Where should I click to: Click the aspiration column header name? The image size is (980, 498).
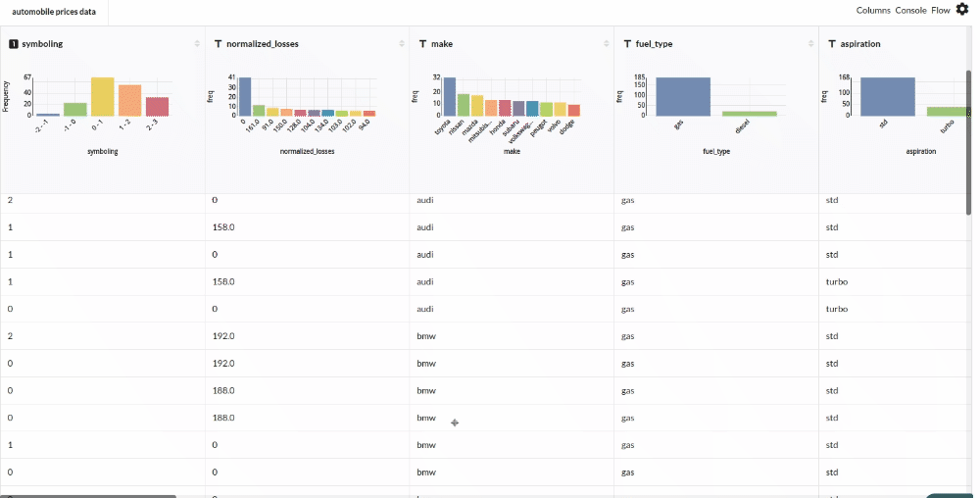(860, 44)
